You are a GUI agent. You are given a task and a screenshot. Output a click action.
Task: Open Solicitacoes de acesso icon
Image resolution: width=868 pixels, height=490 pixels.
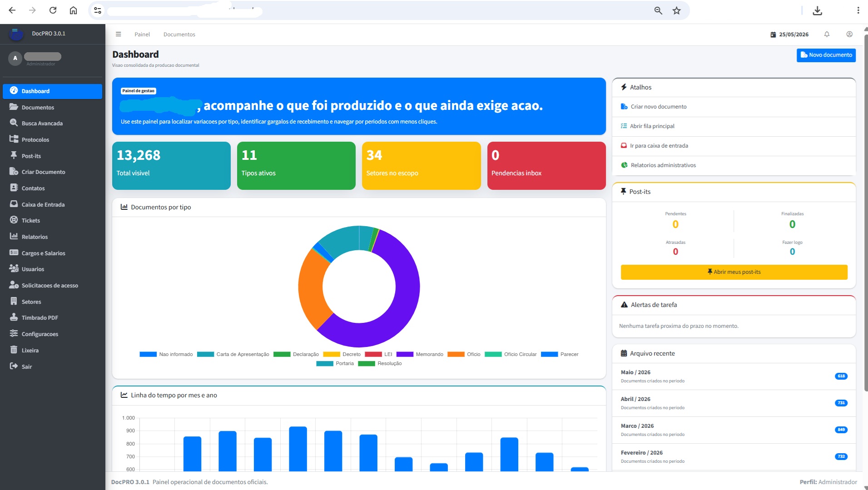coord(14,285)
